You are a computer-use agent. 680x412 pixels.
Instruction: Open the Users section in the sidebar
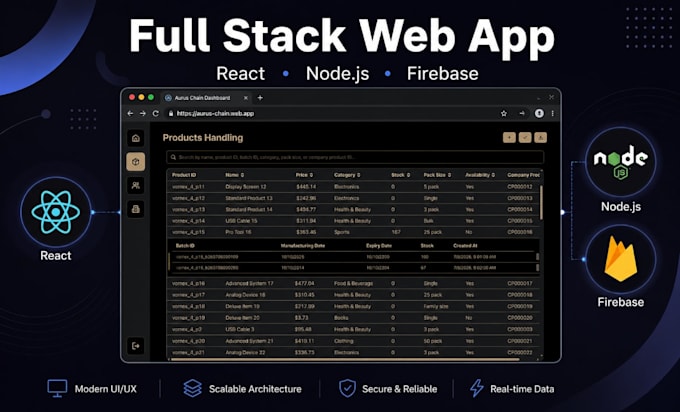pyautogui.click(x=136, y=186)
